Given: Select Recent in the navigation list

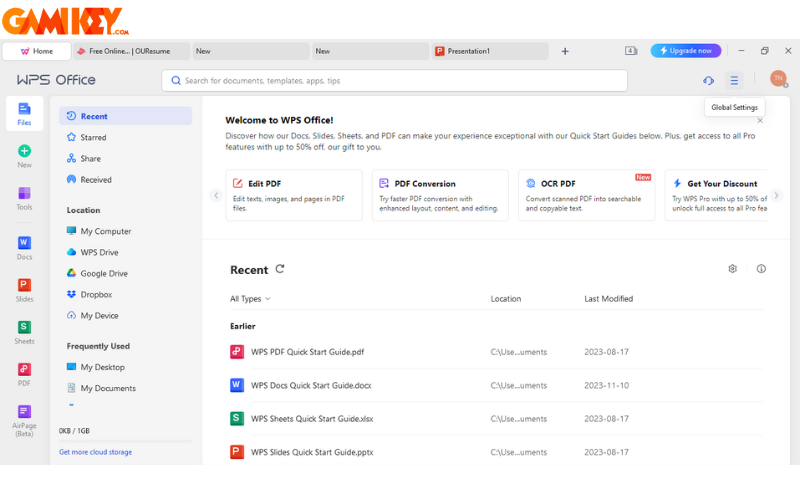Looking at the screenshot, I should 126,116.
